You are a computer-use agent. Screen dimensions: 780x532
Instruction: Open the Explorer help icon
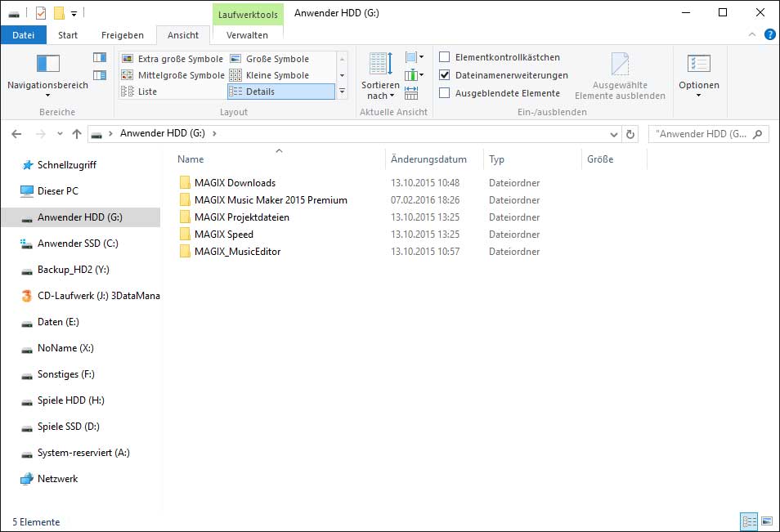pyautogui.click(x=769, y=34)
